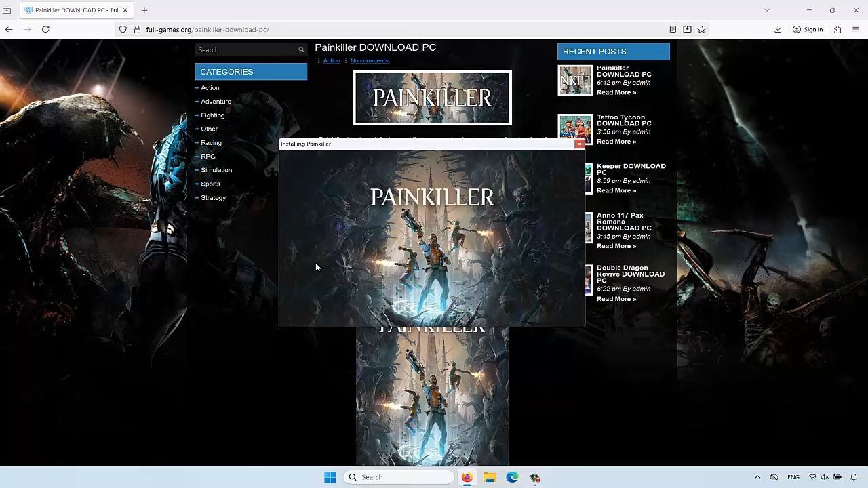Show hidden system tray icons

pyautogui.click(x=757, y=477)
